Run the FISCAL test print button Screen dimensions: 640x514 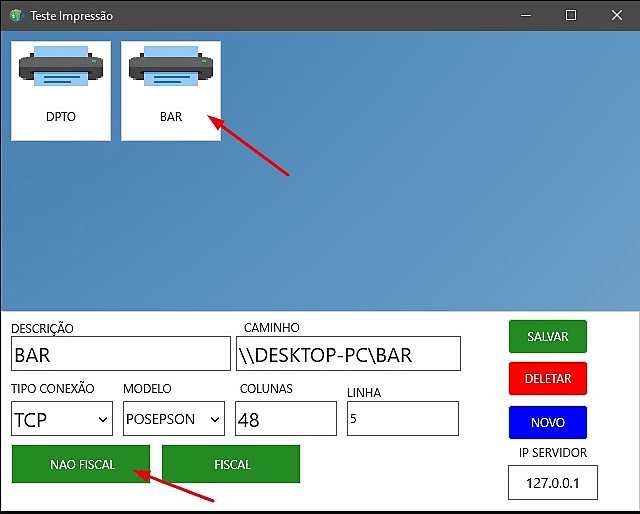tap(231, 464)
